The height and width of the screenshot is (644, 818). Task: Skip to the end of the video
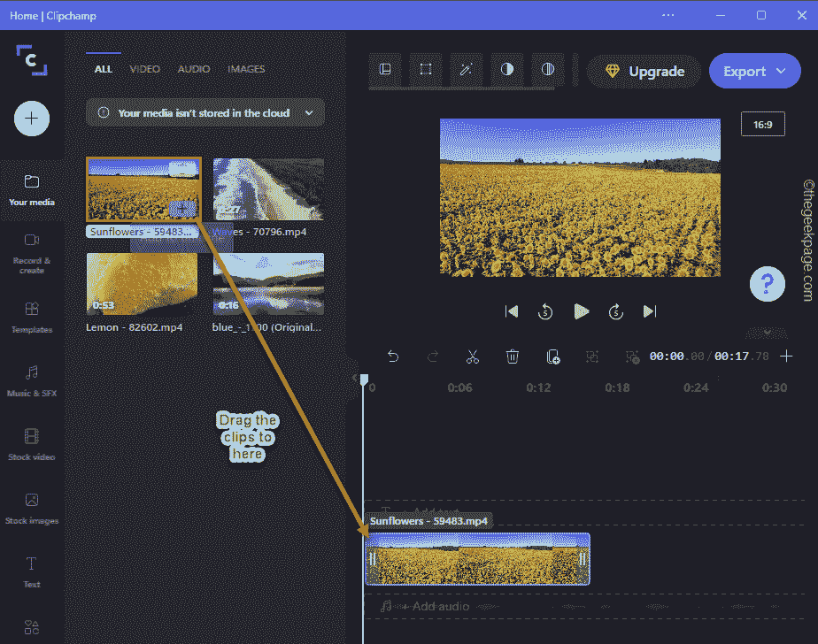click(x=651, y=311)
